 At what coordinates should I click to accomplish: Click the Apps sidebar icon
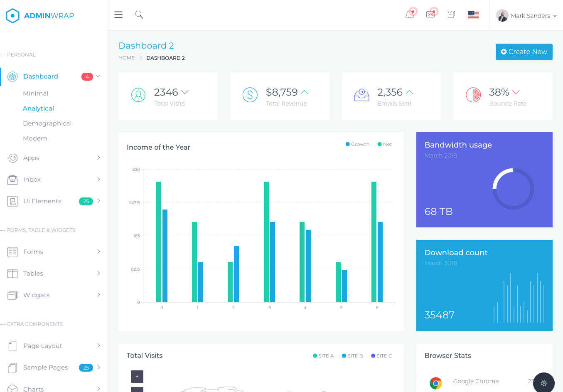(12, 158)
